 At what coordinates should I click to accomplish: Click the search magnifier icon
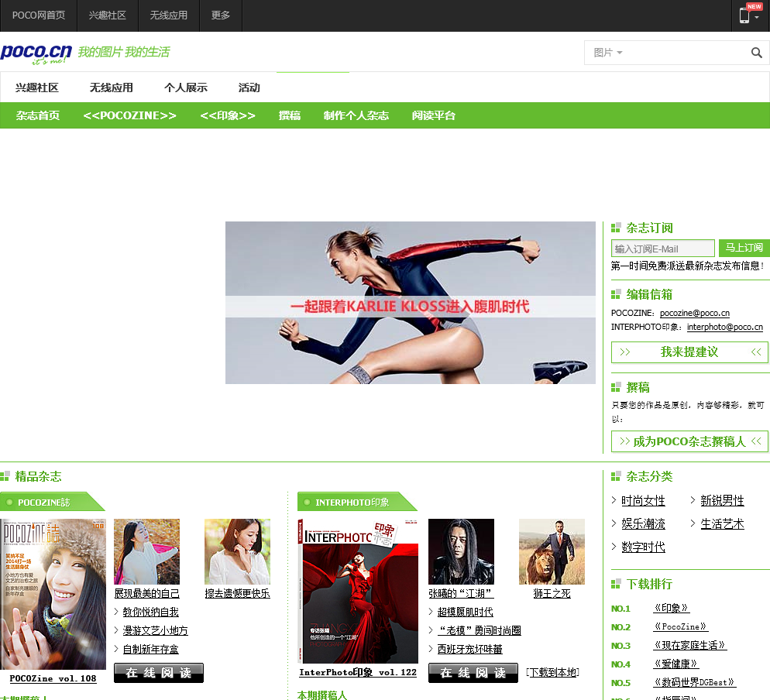pos(756,53)
